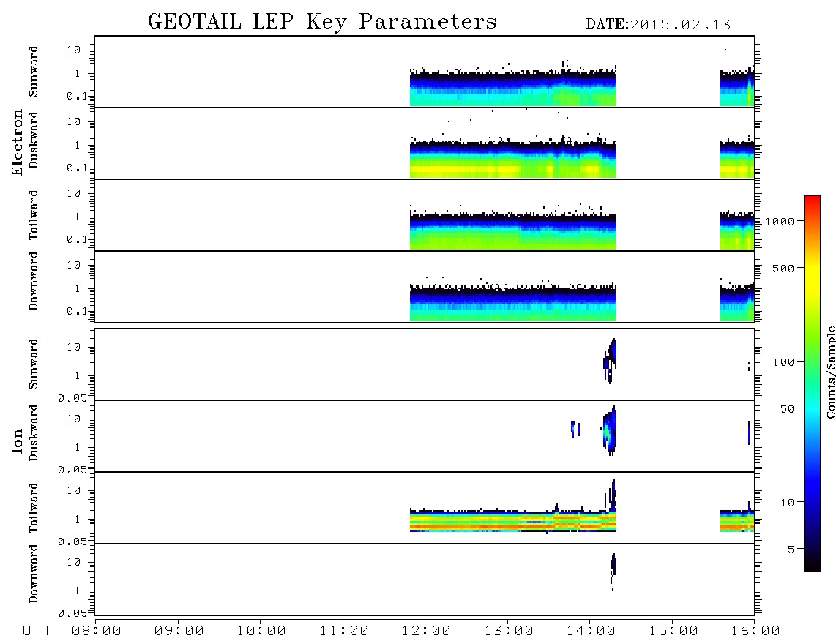The image size is (836, 644).
Task: Click the Counts/Sample colorbar label
Action: pos(830,372)
